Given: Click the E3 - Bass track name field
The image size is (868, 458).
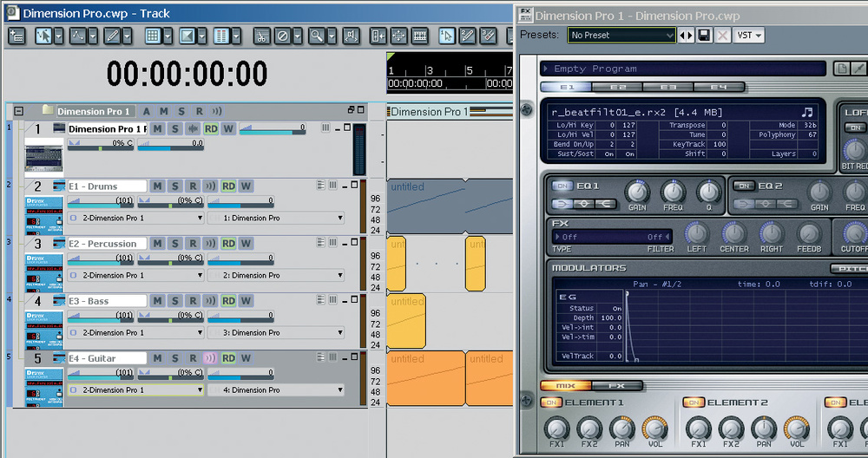Looking at the screenshot, I should tap(107, 301).
